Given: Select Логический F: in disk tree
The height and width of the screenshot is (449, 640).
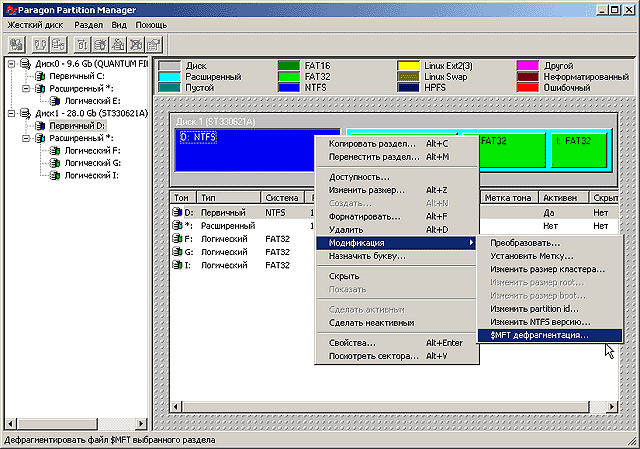Looking at the screenshot, I should coord(92,151).
